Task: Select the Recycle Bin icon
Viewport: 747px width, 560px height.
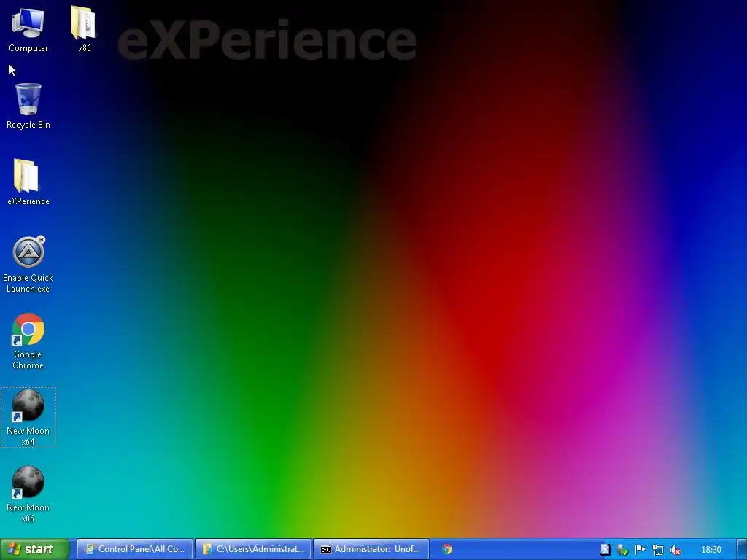Action: (28, 106)
